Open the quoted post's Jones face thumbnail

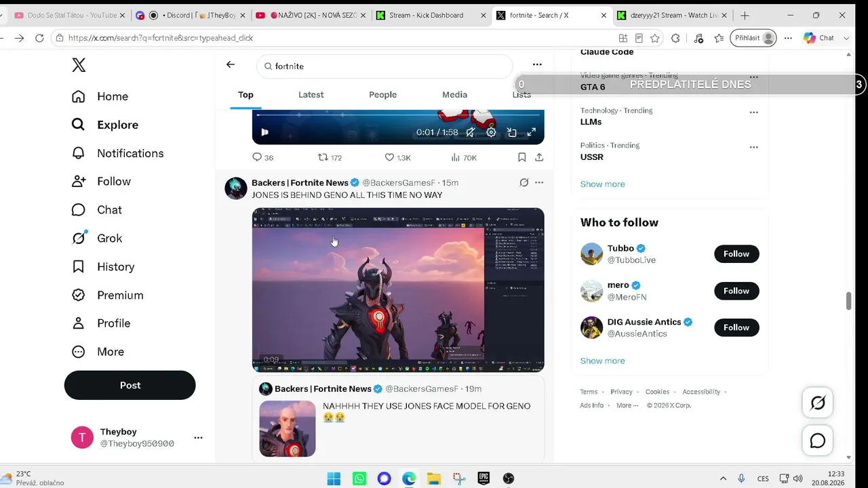click(288, 428)
